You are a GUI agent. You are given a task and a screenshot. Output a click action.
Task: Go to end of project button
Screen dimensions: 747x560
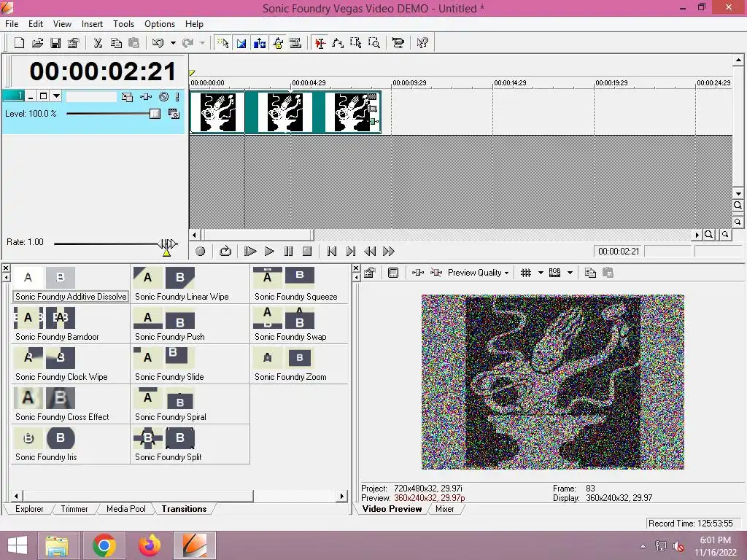coord(351,251)
